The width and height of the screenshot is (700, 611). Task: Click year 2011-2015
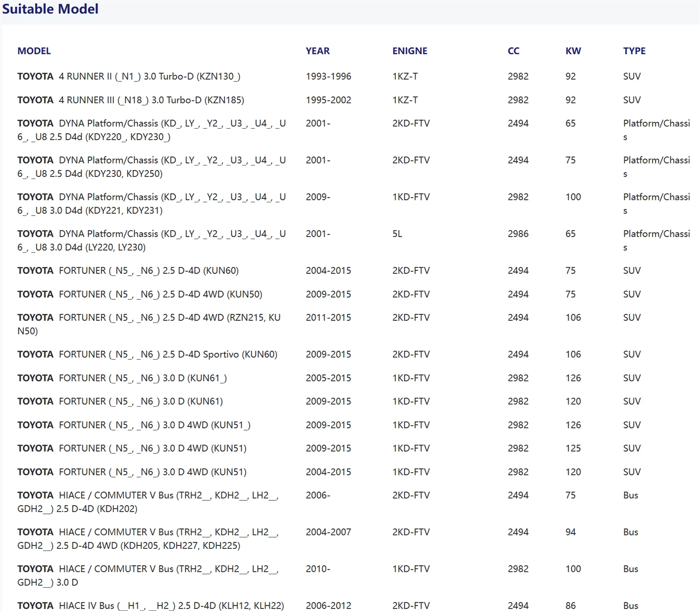pos(329,317)
